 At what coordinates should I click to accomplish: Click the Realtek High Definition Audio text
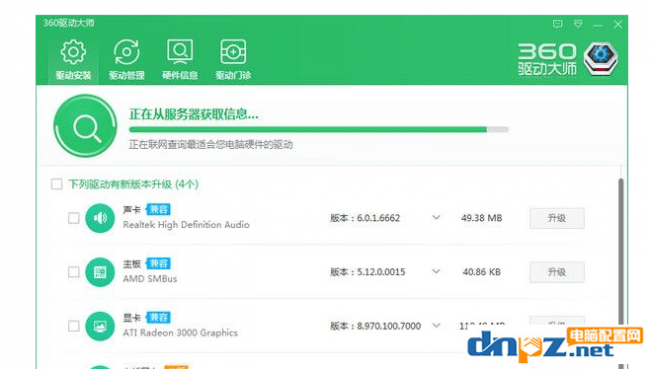[x=186, y=225]
